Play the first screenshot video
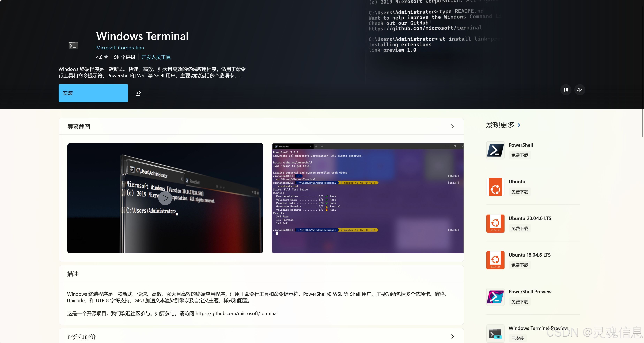The image size is (644, 343). tap(165, 198)
